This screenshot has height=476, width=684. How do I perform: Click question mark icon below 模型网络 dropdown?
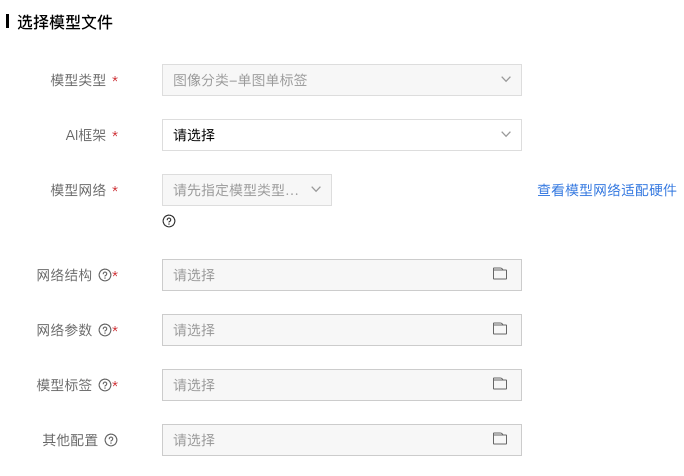pyautogui.click(x=169, y=221)
